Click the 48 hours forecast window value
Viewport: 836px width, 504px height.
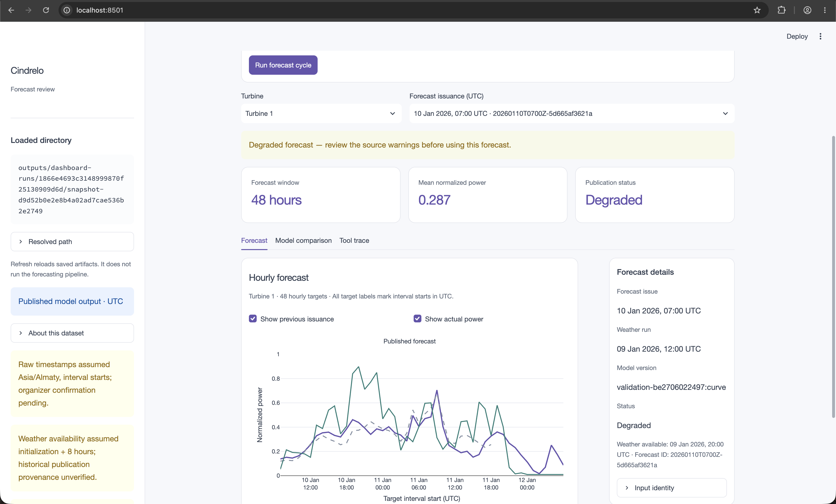pos(276,200)
